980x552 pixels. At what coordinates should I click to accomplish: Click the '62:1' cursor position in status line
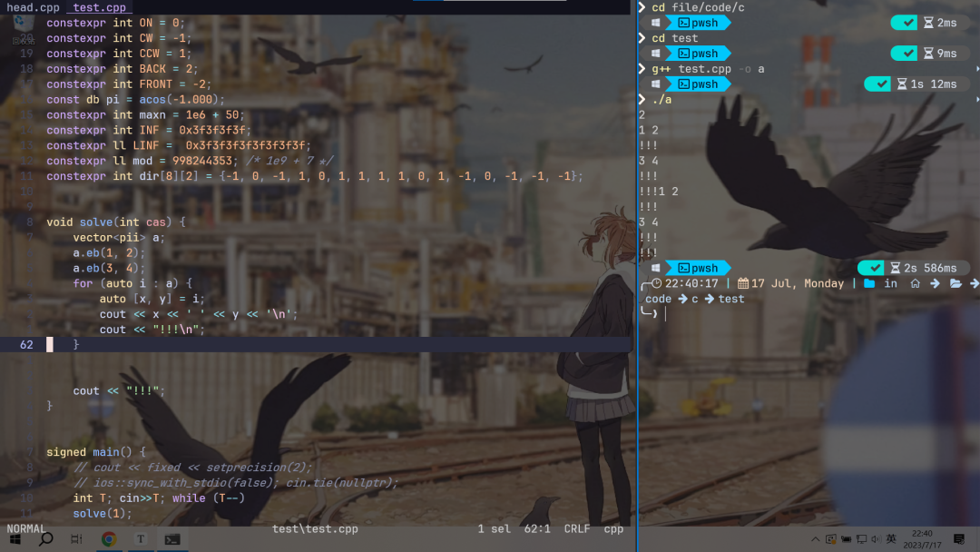pyautogui.click(x=537, y=529)
